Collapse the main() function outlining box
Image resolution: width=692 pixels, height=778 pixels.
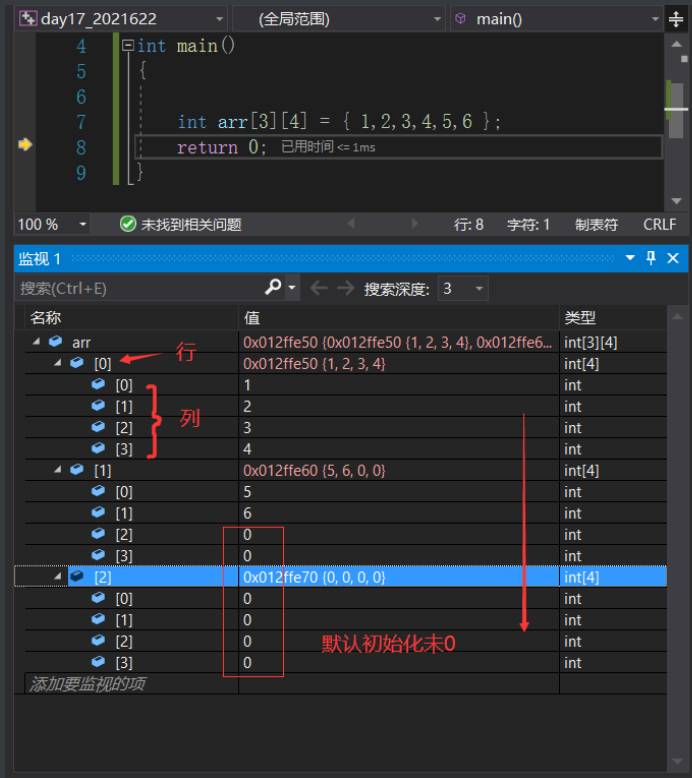[x=128, y=46]
